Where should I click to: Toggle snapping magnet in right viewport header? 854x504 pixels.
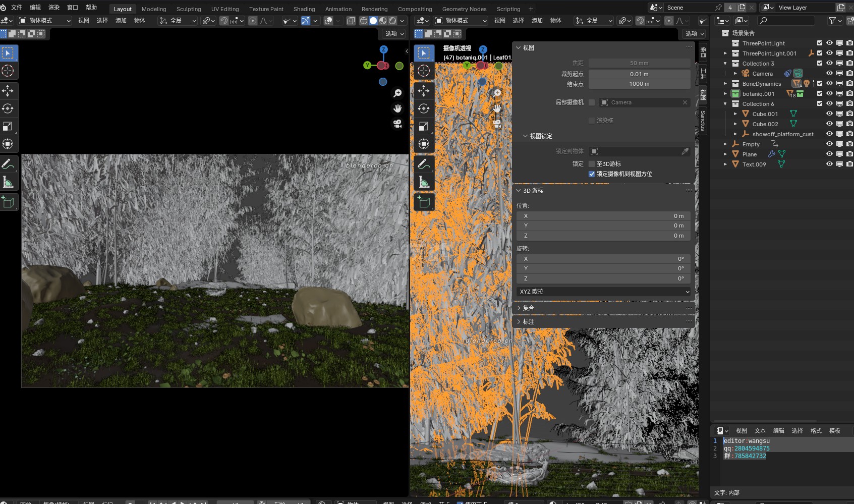(x=640, y=21)
